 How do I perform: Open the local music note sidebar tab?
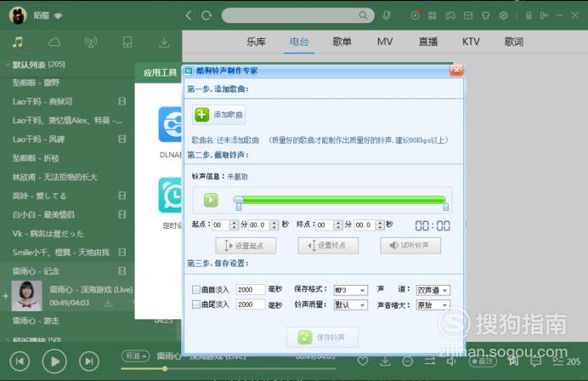tap(18, 42)
